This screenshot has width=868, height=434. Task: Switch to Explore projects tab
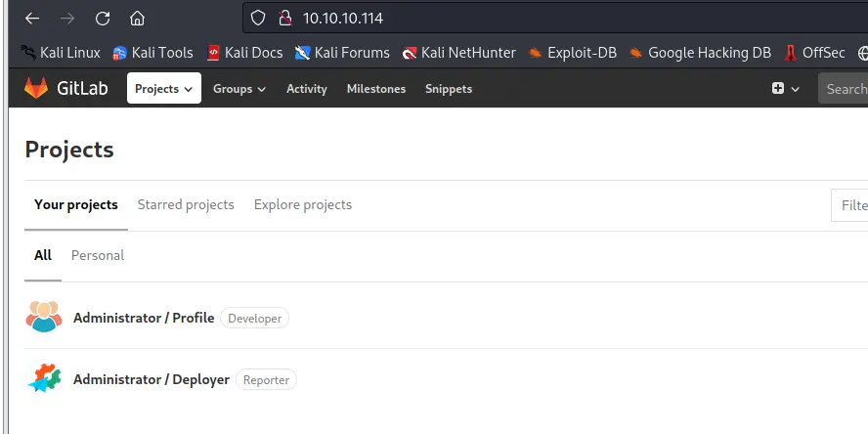pos(303,204)
